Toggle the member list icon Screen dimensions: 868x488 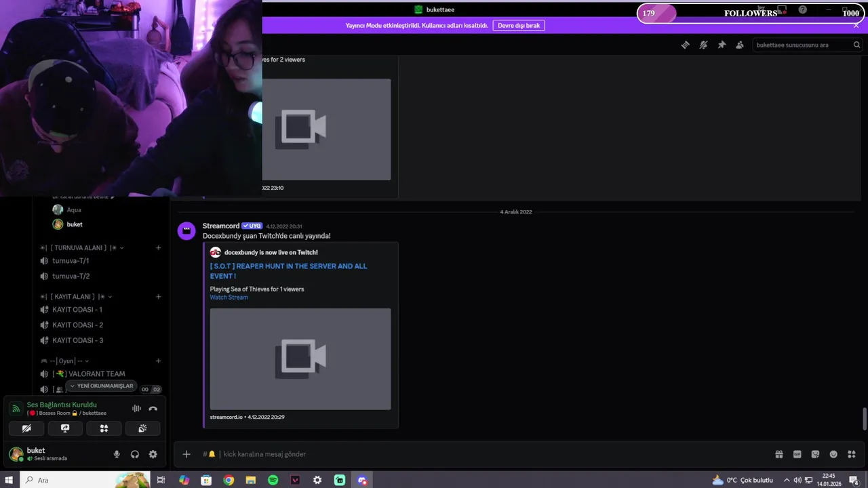point(740,45)
